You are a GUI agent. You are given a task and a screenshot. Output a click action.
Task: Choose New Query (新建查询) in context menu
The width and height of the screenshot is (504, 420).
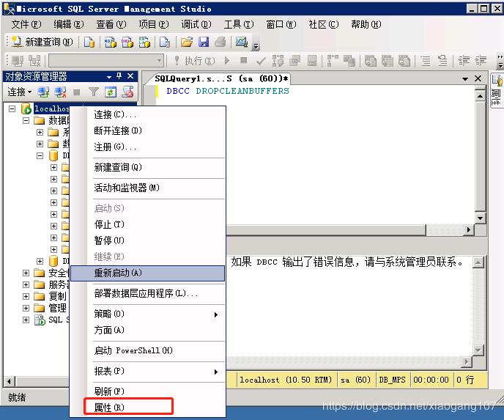tap(148, 167)
